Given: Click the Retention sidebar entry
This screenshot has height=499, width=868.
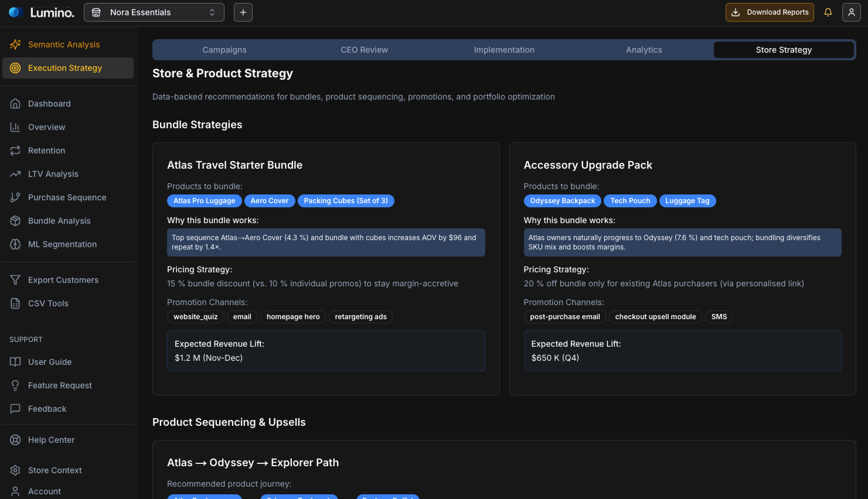Looking at the screenshot, I should coord(46,151).
